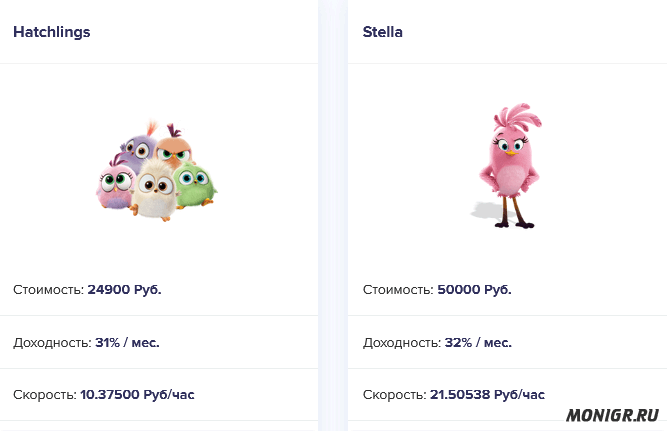
Task: Select the pink hatchling bird
Action: (x=114, y=183)
